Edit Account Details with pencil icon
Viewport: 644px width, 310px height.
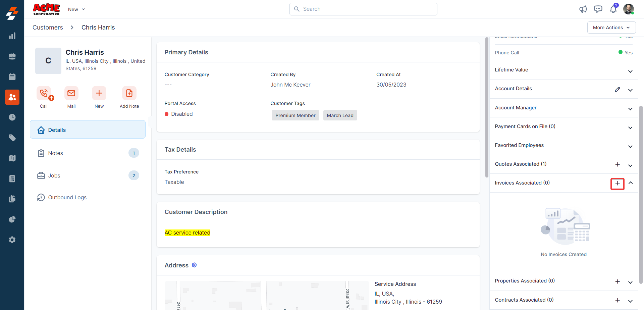617,89
